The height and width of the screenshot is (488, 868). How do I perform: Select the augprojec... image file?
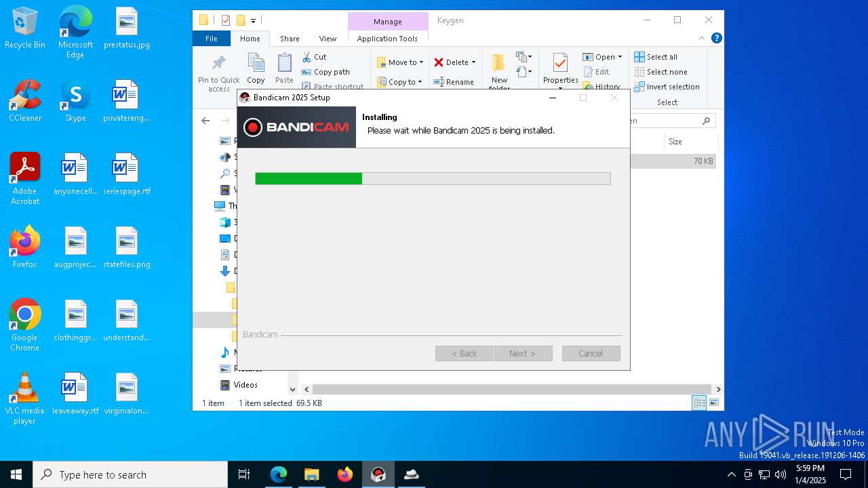click(x=75, y=247)
